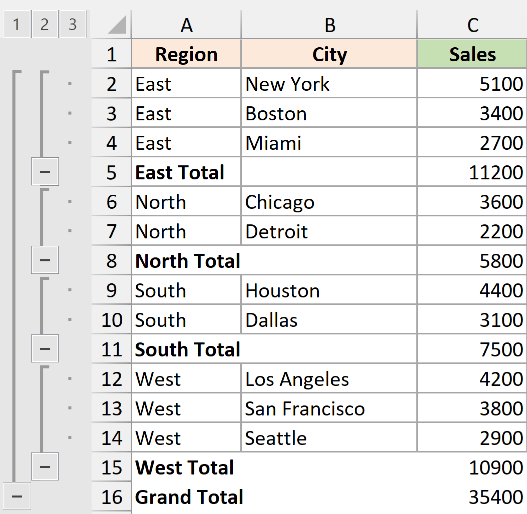Select the Miami cell
The image size is (527, 514).
pyautogui.click(x=329, y=143)
